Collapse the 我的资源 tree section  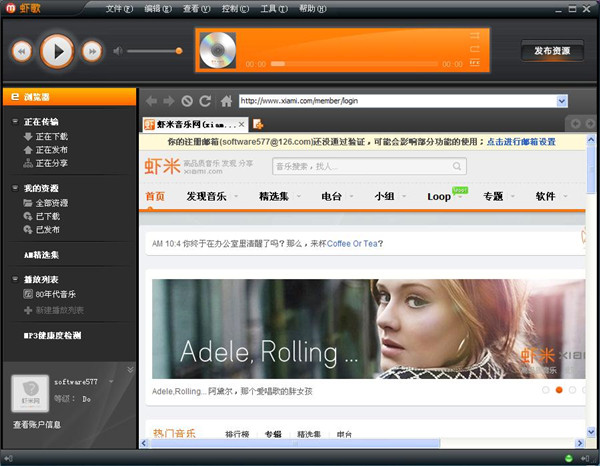[15, 188]
